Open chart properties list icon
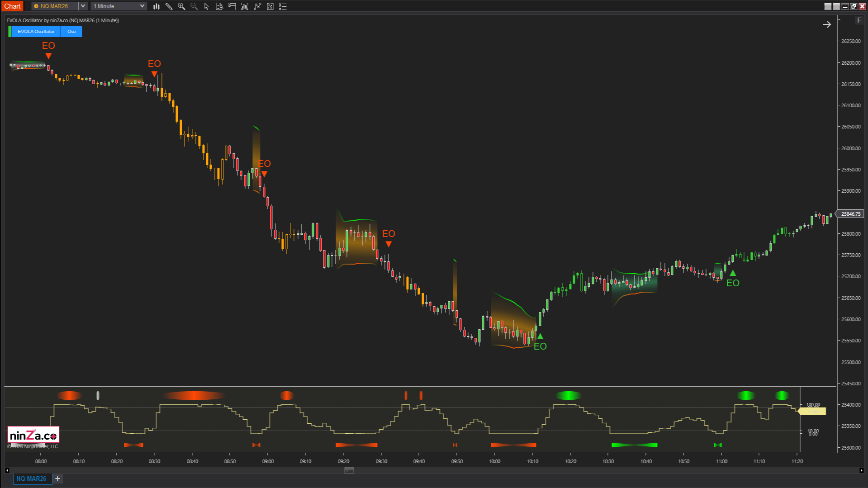 (x=283, y=6)
